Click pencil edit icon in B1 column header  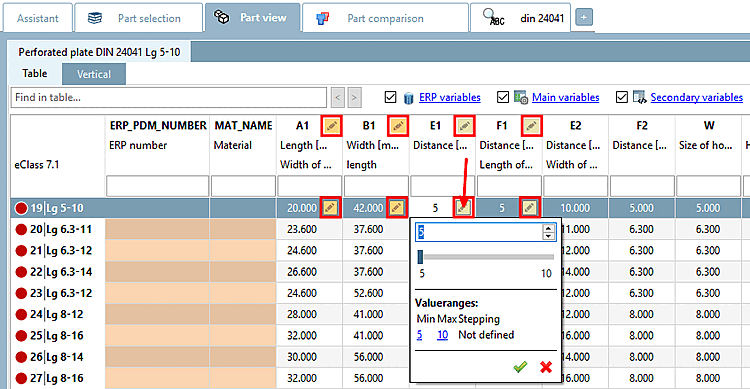[398, 126]
